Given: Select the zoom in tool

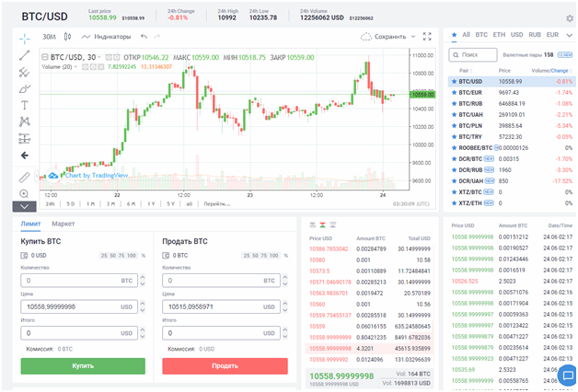Looking at the screenshot, I should tap(24, 194).
